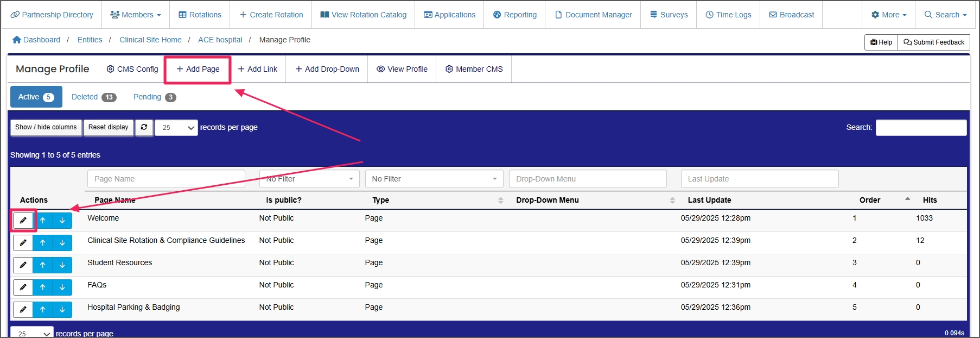Edit Hospital Parking & Badging page
980x338 pixels.
coord(23,310)
